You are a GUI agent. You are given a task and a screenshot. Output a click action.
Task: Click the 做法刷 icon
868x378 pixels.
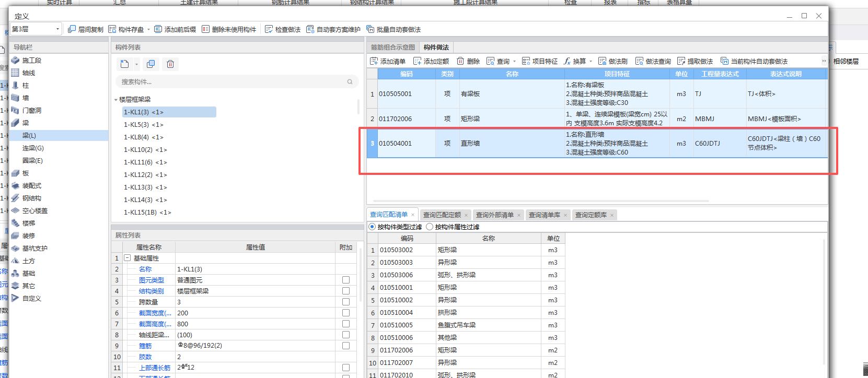(x=603, y=61)
